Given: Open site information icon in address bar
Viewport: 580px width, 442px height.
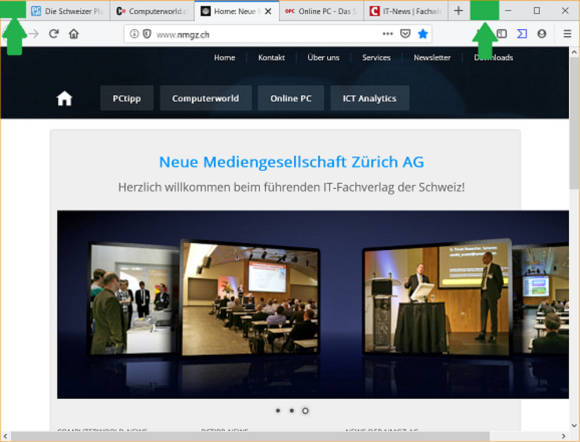Looking at the screenshot, I should coord(134,34).
